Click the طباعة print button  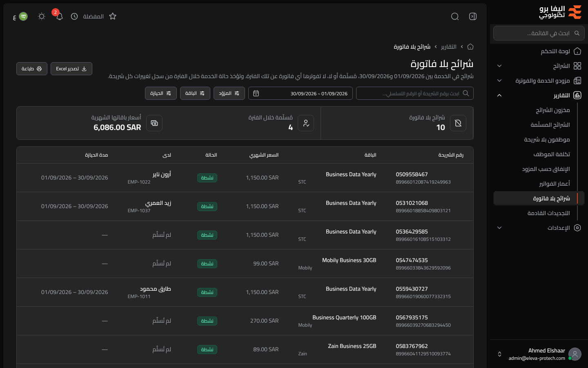point(32,69)
